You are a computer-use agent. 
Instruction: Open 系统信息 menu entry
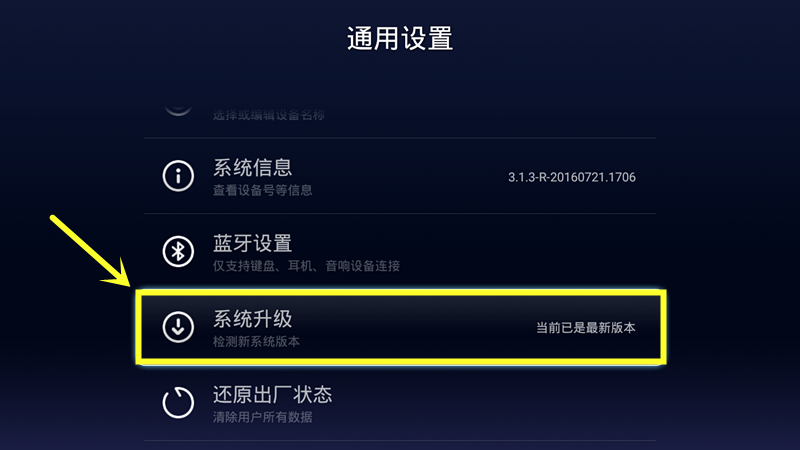400,176
